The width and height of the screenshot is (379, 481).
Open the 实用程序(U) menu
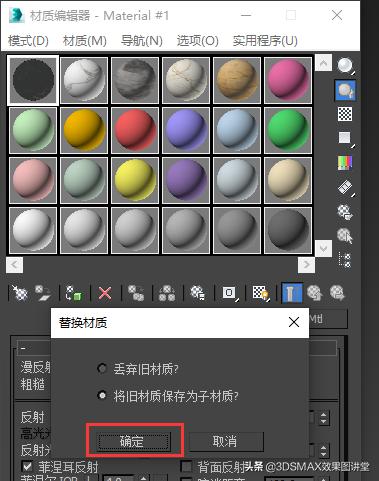265,41
